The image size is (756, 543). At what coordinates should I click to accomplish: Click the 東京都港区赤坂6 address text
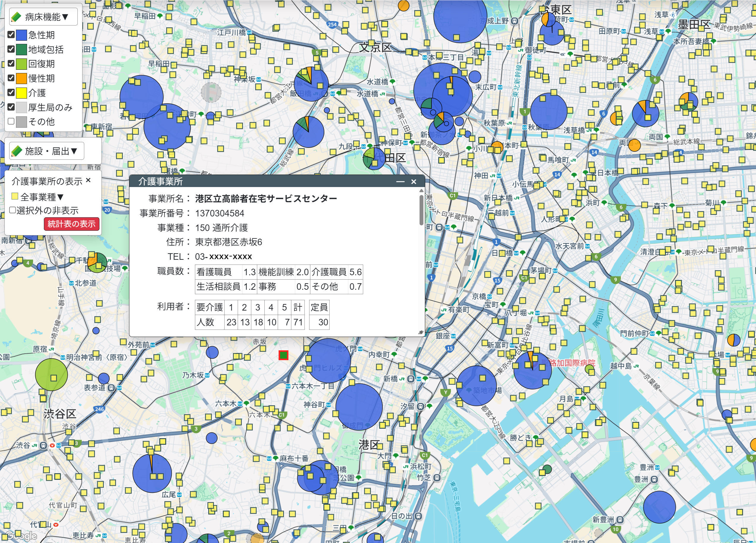229,242
